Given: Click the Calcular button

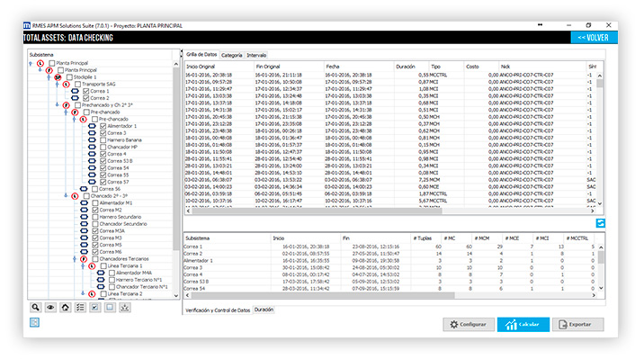Looking at the screenshot, I should [x=523, y=325].
